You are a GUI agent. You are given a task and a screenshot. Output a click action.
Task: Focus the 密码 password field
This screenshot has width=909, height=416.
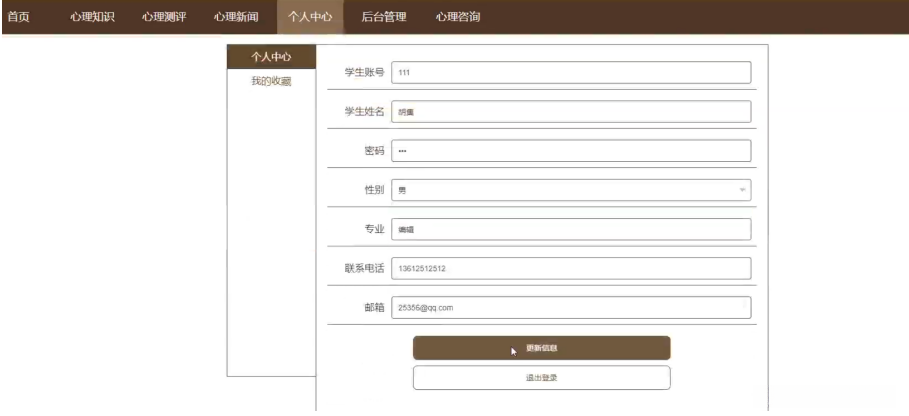571,151
